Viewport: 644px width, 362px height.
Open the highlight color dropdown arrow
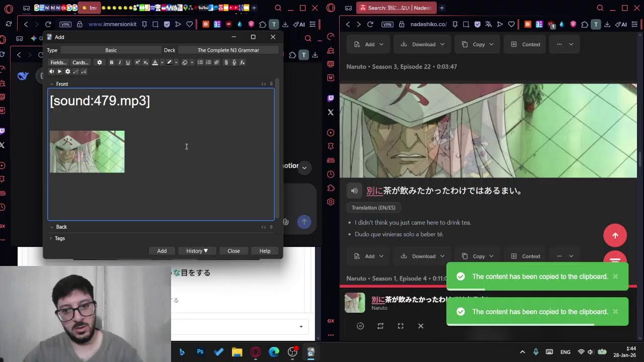point(176,62)
